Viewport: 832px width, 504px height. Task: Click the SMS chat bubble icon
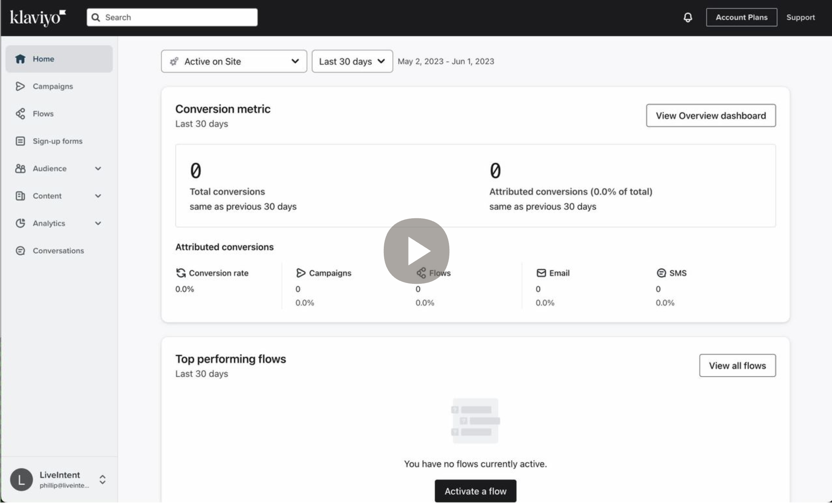pos(661,273)
